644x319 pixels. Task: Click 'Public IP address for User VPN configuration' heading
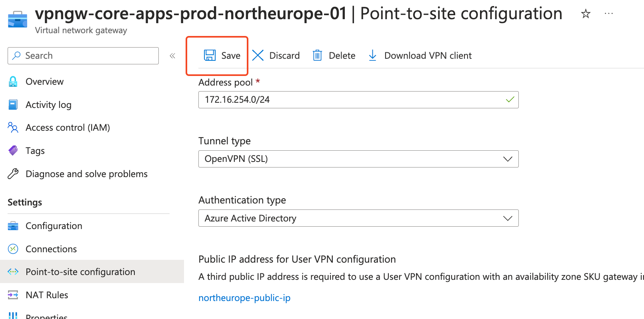297,259
